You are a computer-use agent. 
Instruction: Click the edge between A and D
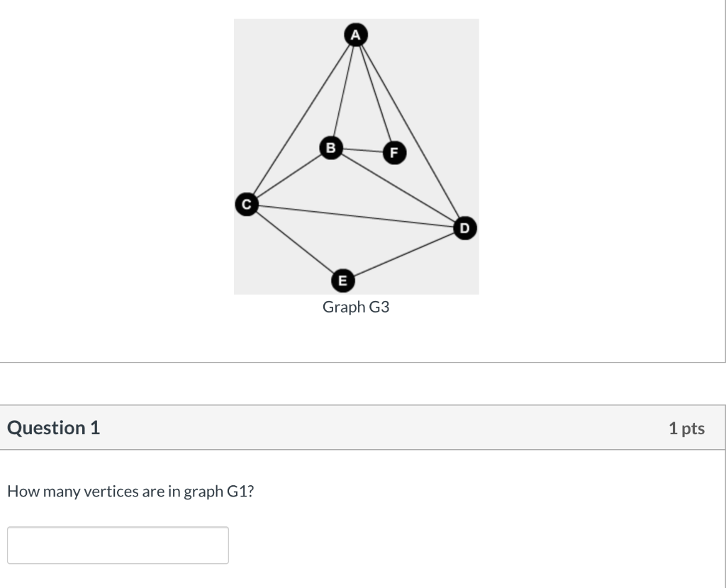pos(410,130)
